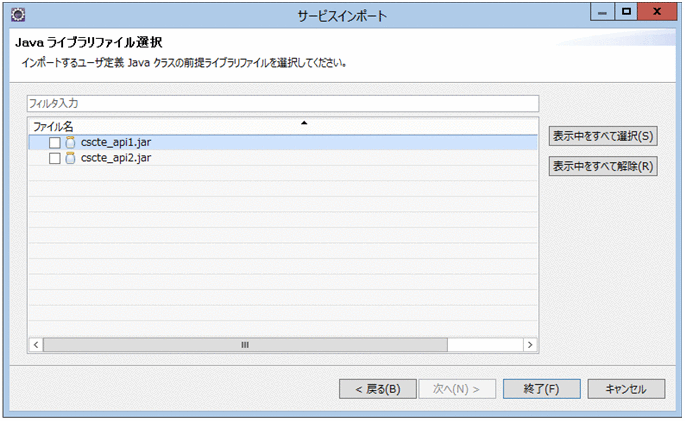This screenshot has height=421, width=685.
Task: Click the disabled 次へ(N) > button
Action: 457,389
